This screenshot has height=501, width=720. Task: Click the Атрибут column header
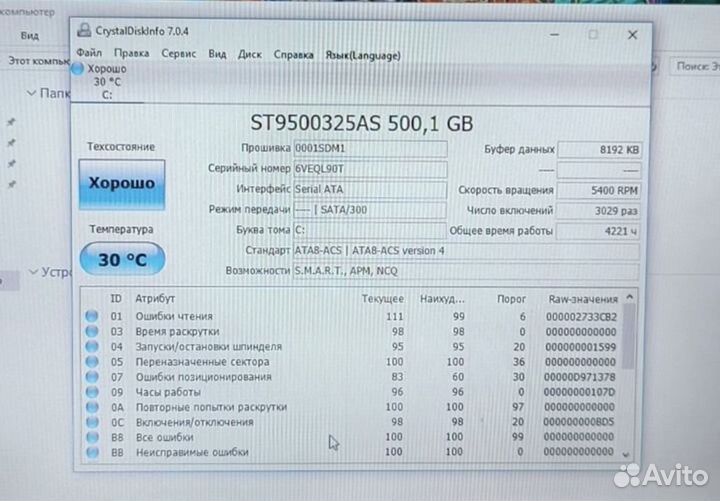(155, 298)
